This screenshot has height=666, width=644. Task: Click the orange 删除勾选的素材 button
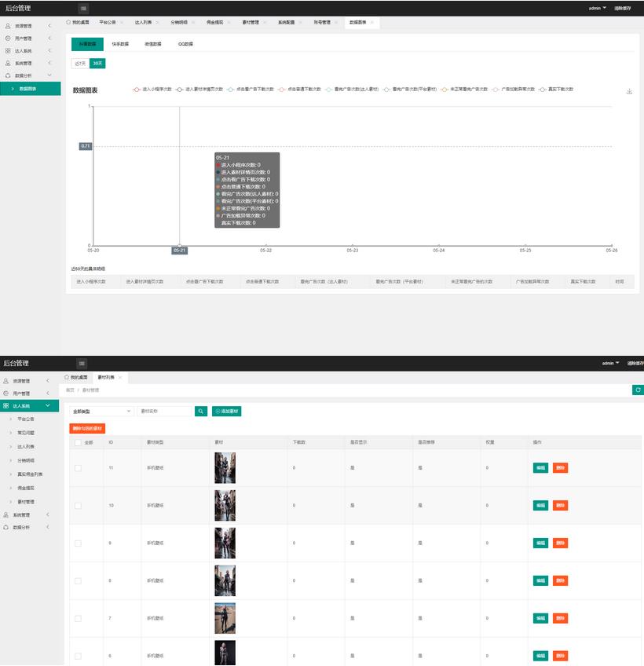pos(87,428)
